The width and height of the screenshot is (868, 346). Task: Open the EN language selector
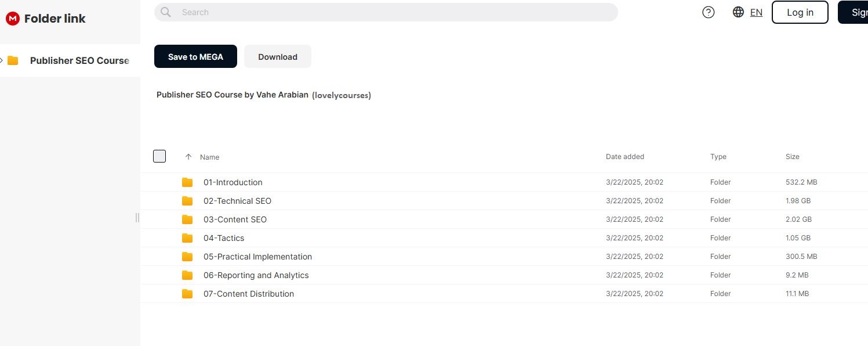[756, 12]
